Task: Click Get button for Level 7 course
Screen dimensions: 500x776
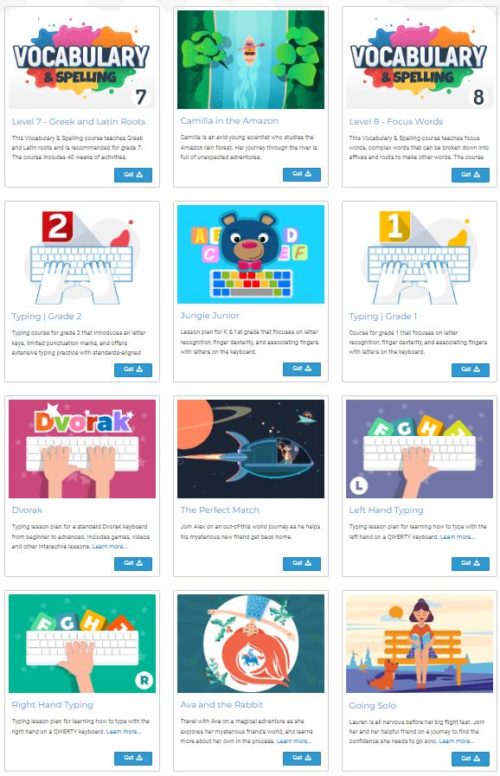Action: [x=133, y=175]
